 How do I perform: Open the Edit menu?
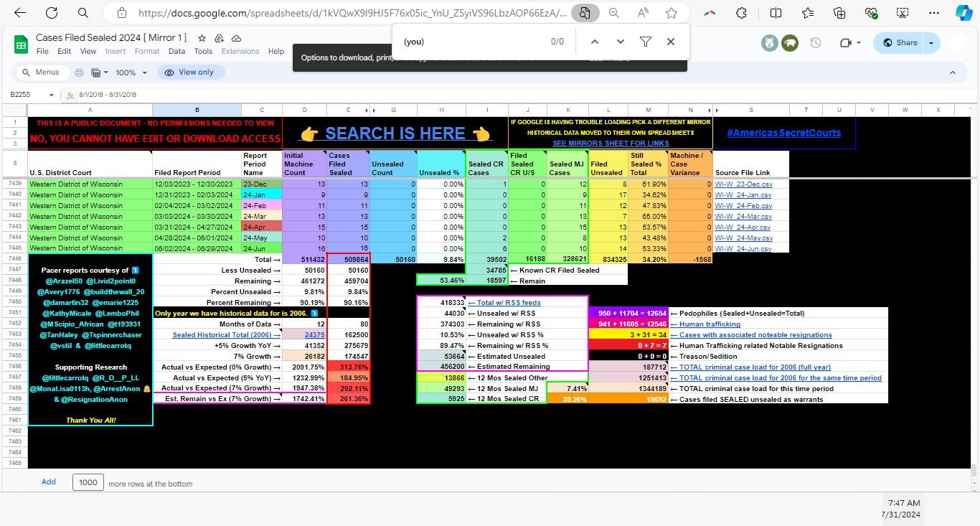tap(64, 51)
